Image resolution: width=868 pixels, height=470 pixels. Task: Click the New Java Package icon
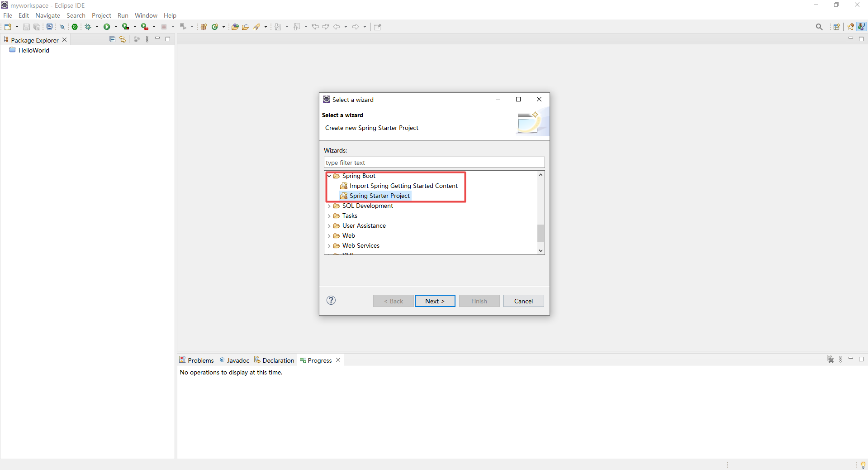pyautogui.click(x=204, y=27)
